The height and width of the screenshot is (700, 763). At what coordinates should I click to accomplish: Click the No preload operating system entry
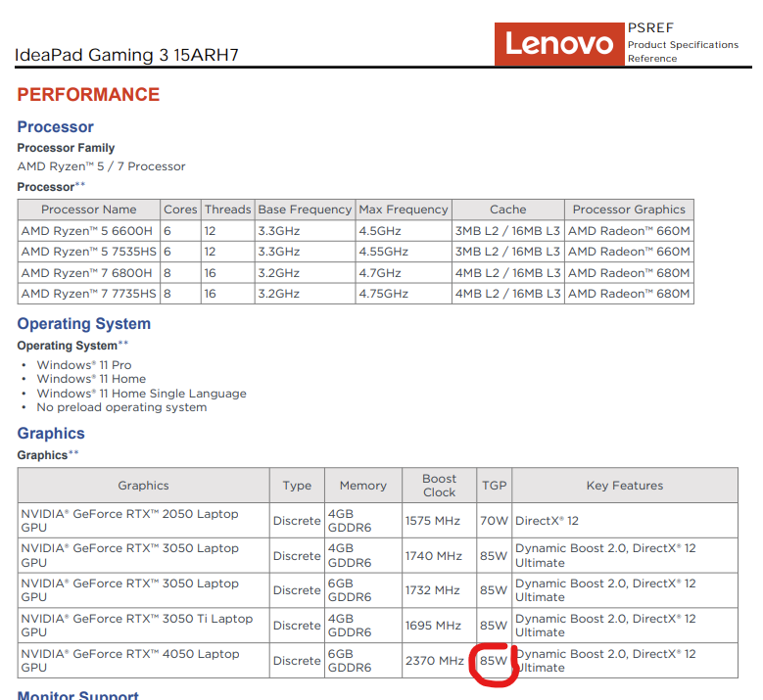(x=121, y=407)
